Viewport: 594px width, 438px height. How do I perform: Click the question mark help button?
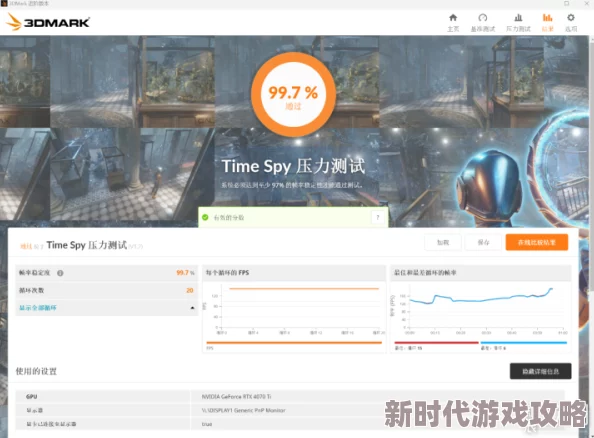(x=378, y=217)
